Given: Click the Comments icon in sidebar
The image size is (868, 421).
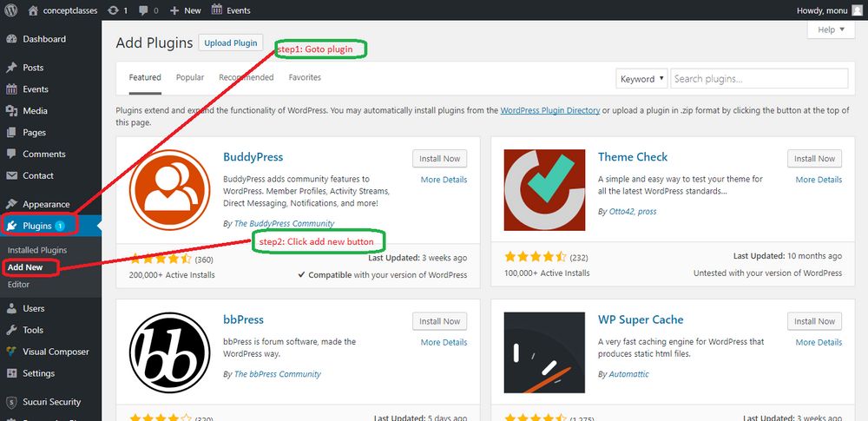Looking at the screenshot, I should (11, 154).
